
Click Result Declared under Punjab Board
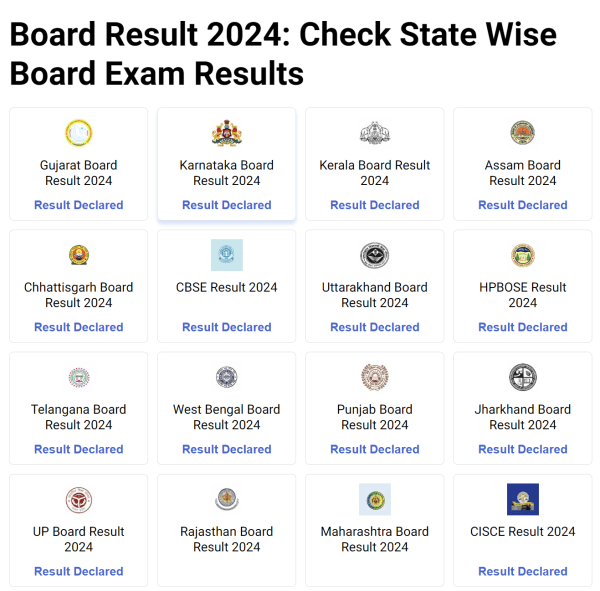coord(375,449)
